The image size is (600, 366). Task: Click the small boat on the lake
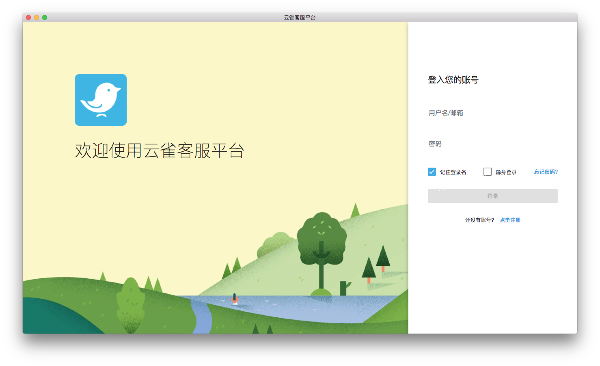[x=235, y=299]
